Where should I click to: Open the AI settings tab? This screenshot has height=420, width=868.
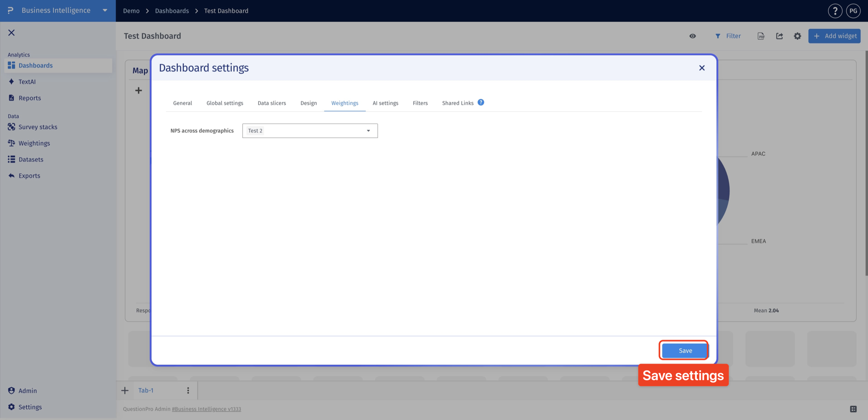click(x=385, y=103)
